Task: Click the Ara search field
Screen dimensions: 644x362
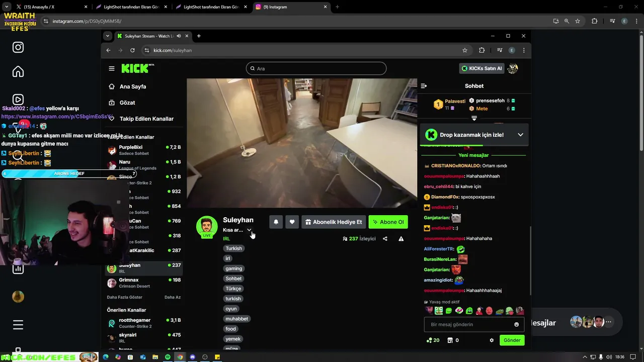Action: point(316,68)
